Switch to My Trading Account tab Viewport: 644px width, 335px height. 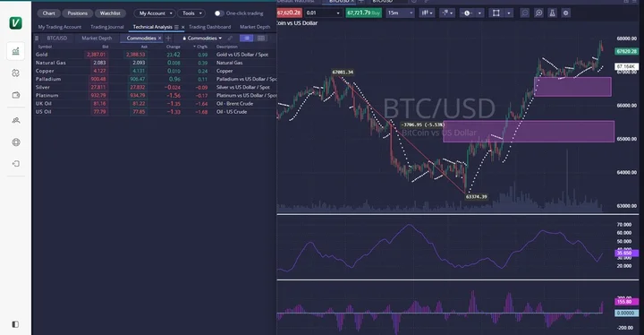[x=60, y=27]
